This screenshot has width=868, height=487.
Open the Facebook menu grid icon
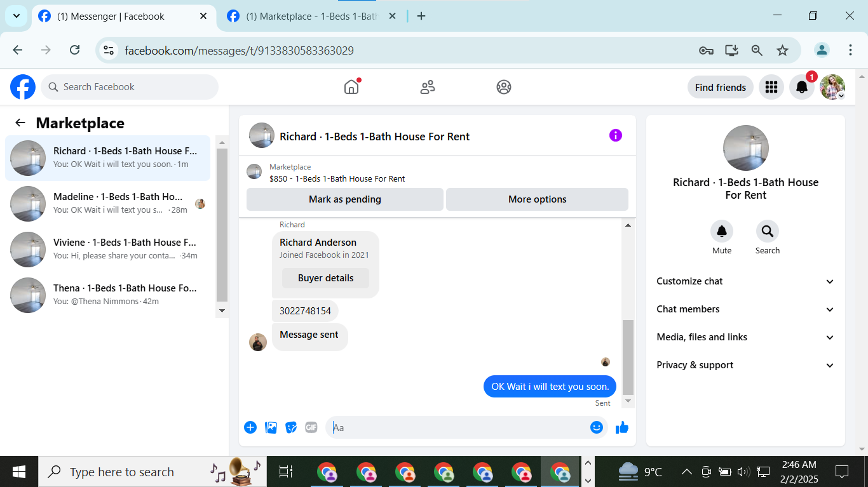(x=771, y=87)
